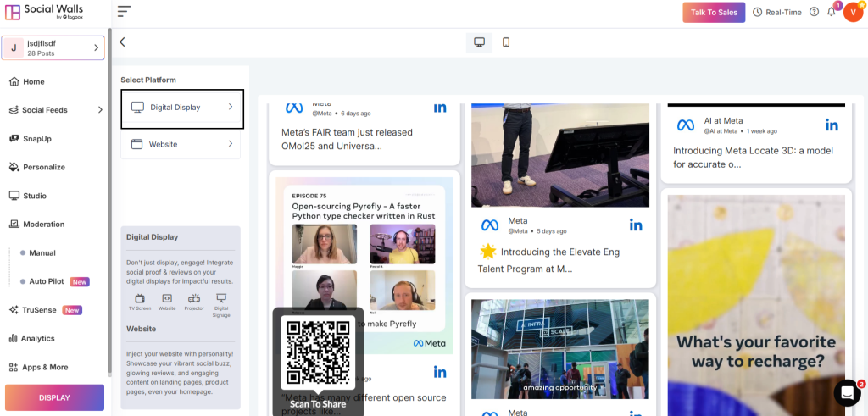The height and width of the screenshot is (416, 868).
Task: Click the Analytics bar chart icon
Action: click(x=14, y=339)
